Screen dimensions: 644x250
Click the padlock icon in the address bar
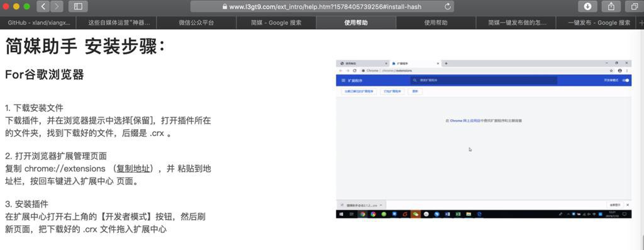225,6
